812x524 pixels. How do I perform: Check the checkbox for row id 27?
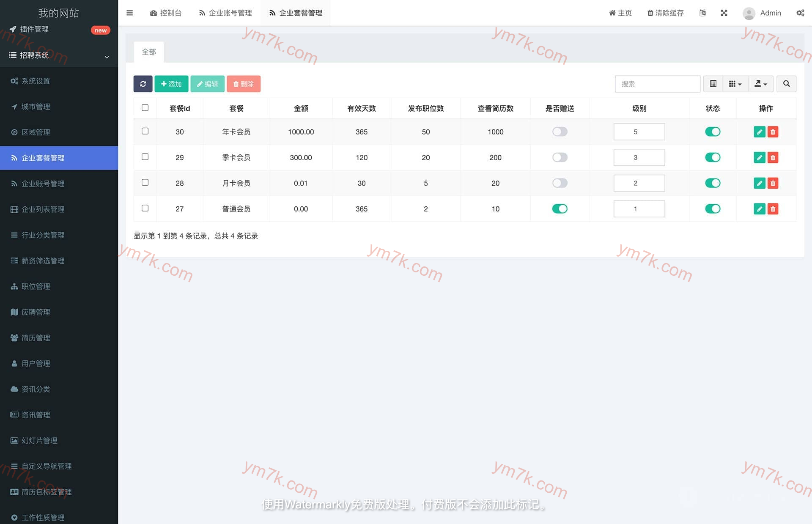click(145, 208)
